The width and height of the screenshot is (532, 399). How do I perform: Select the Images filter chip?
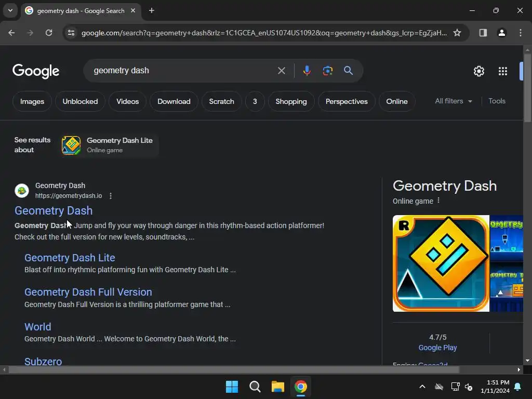(32, 101)
